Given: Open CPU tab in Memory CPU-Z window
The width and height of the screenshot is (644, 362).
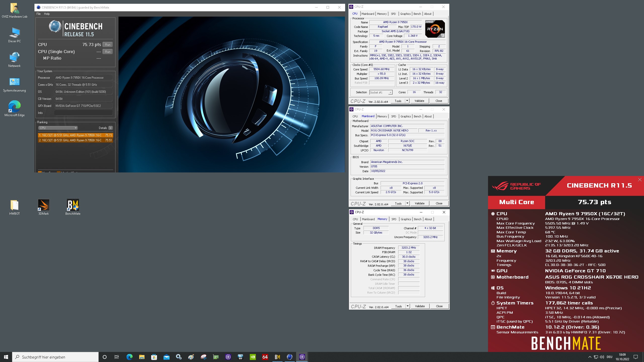Looking at the screenshot, I should (355, 219).
